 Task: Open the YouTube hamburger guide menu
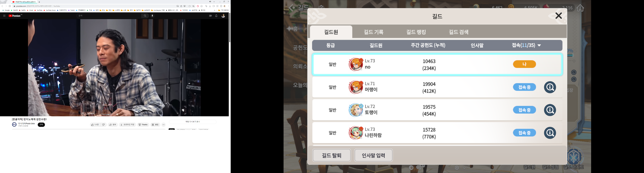(4, 16)
